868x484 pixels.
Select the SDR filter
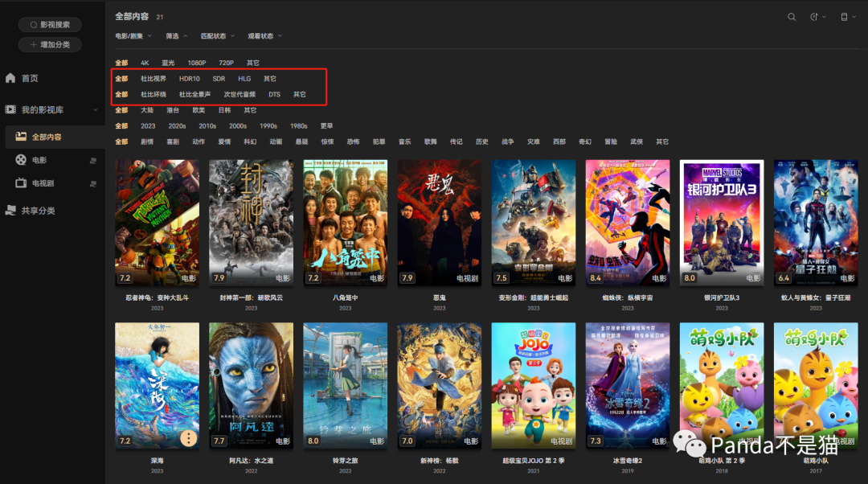219,79
